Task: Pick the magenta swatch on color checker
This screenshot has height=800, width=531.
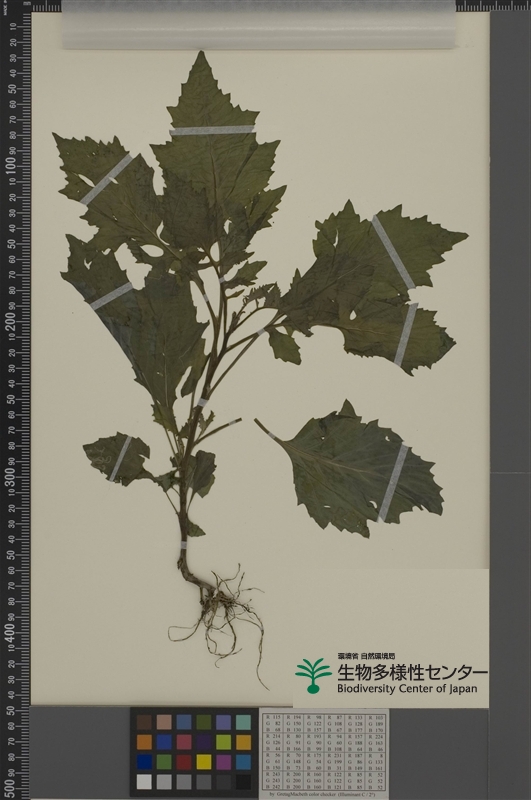Action: [x=223, y=762]
